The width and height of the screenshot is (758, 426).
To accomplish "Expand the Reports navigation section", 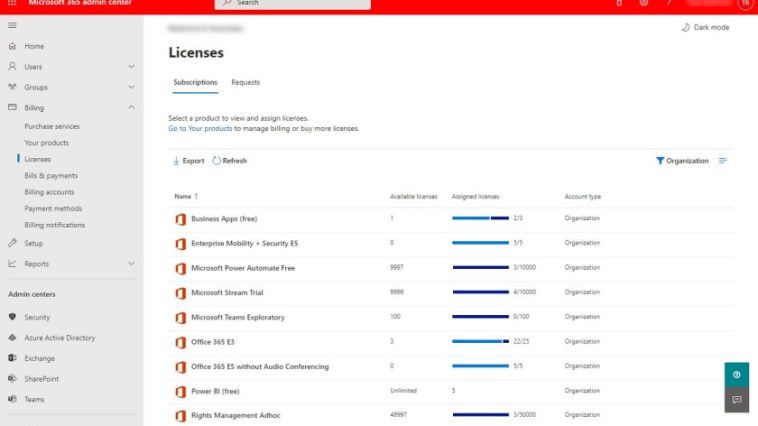I will [131, 264].
